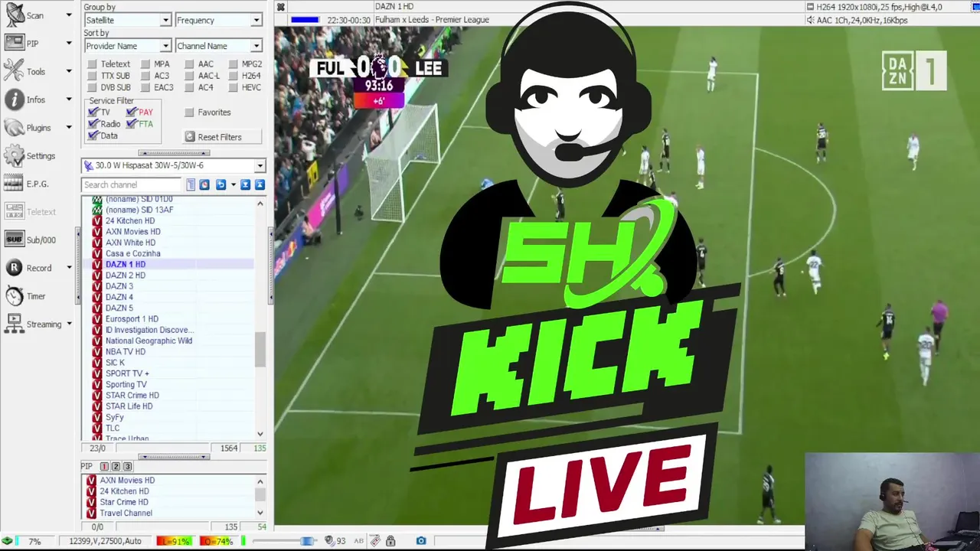Select NBA TV HD channel
The image size is (980, 551).
(x=126, y=352)
